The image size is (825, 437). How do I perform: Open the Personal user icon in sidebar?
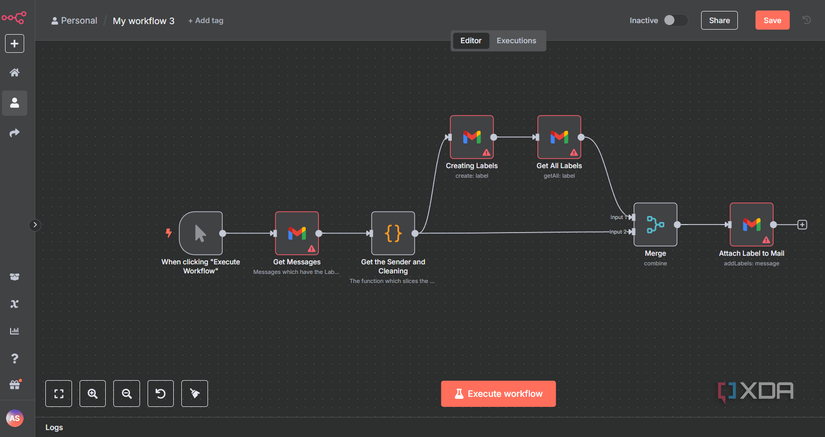pyautogui.click(x=14, y=103)
